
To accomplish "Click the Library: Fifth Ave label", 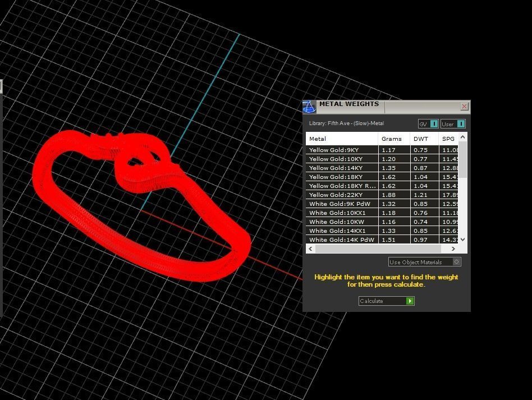I will [346, 123].
